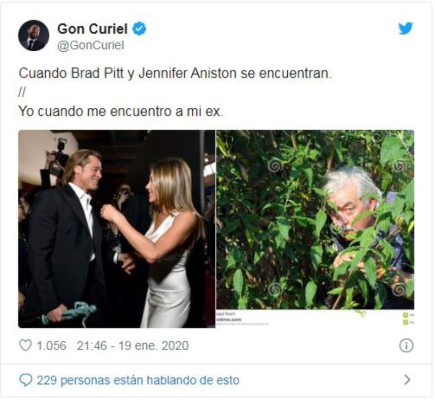Open the Gon Curiel display name
This screenshot has width=435, height=400.
(92, 29)
